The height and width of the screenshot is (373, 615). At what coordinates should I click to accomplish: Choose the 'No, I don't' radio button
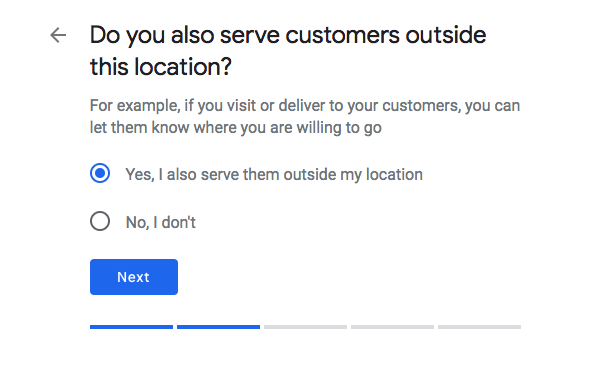[x=100, y=221]
